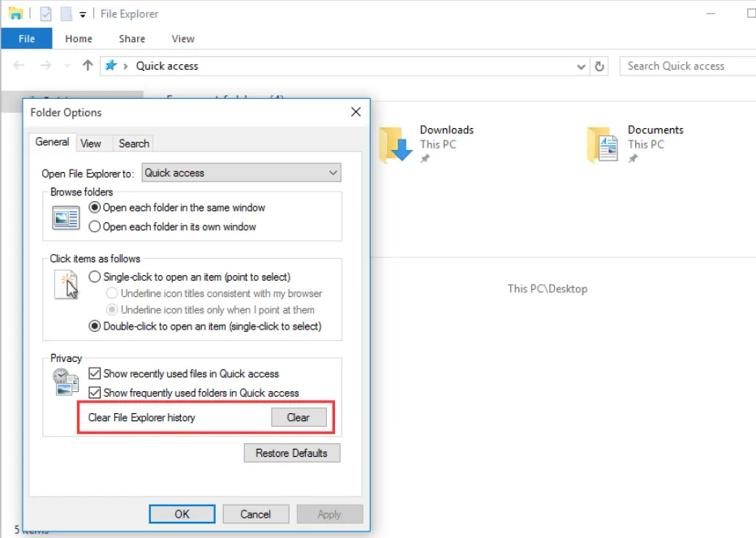The height and width of the screenshot is (538, 756).
Task: Select Open each folder in its own window
Action: [95, 226]
